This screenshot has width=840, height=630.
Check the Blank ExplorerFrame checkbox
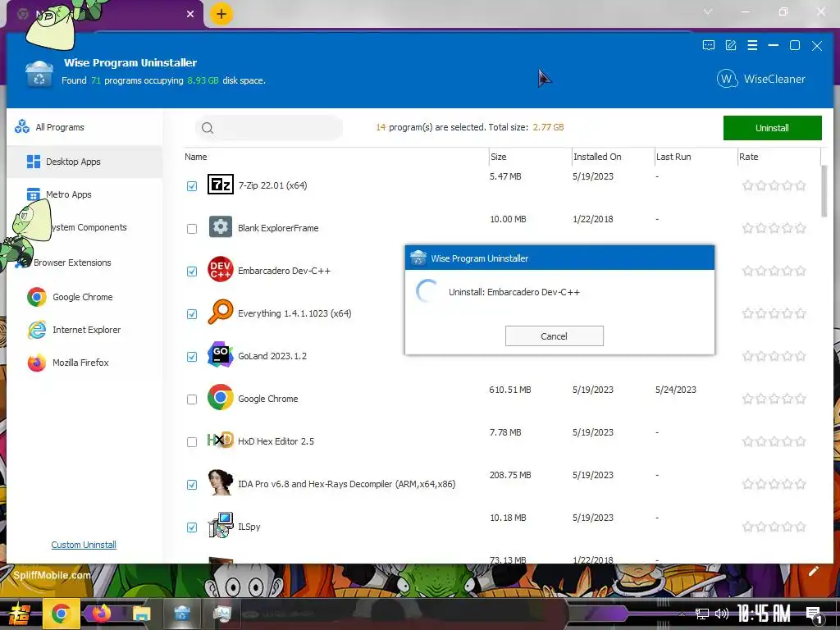(x=192, y=229)
